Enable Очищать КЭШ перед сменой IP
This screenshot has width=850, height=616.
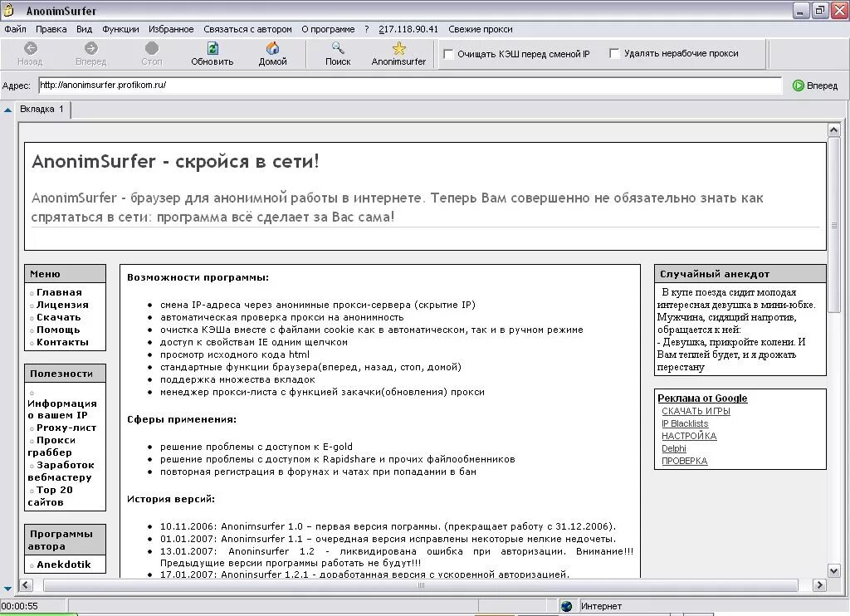449,54
